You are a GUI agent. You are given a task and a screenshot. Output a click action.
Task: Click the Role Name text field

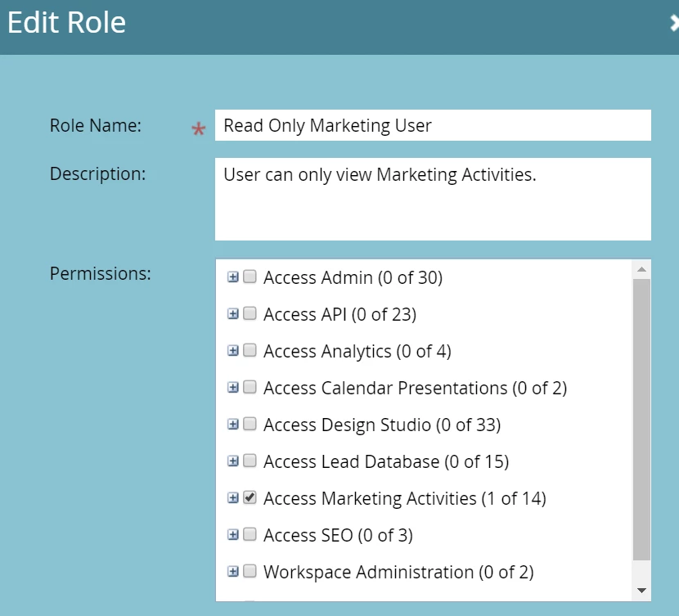click(433, 125)
